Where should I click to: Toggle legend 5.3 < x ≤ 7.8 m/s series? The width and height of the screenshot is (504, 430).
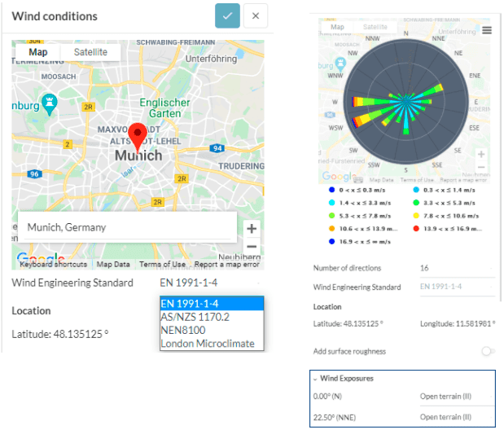(360, 216)
